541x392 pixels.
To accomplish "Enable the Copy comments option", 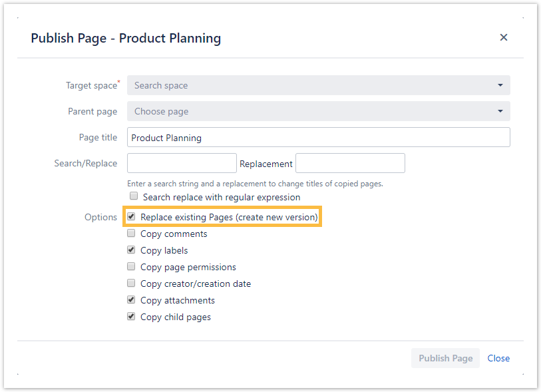I will 132,234.
